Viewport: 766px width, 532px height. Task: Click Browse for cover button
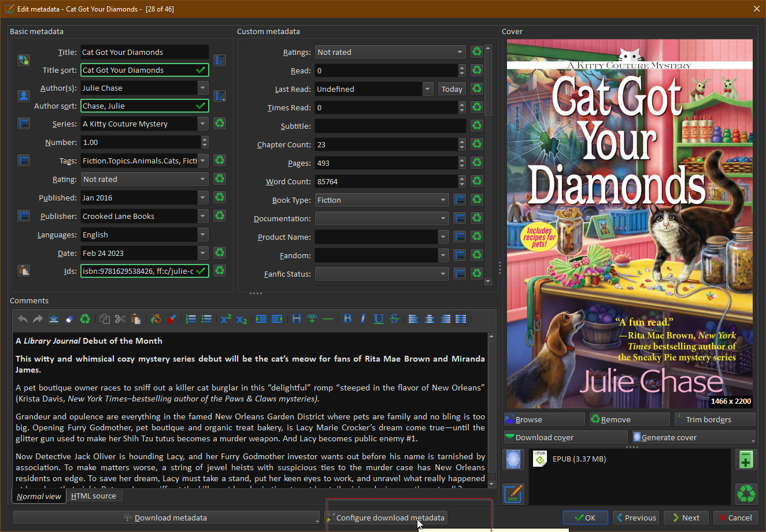pyautogui.click(x=544, y=419)
